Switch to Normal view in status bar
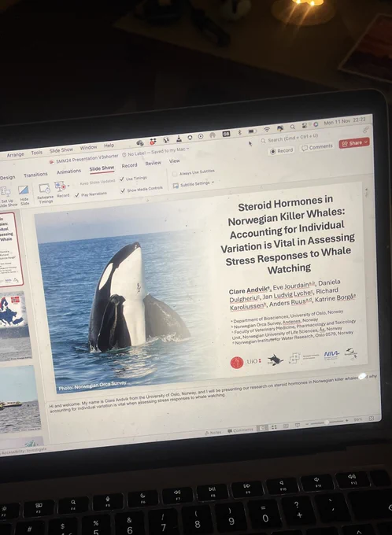Image resolution: width=392 pixels, height=535 pixels. coord(262,428)
